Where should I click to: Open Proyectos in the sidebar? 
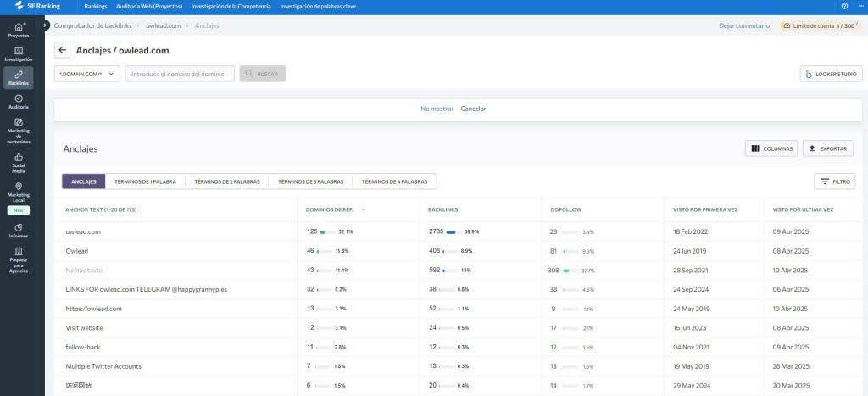tap(19, 30)
